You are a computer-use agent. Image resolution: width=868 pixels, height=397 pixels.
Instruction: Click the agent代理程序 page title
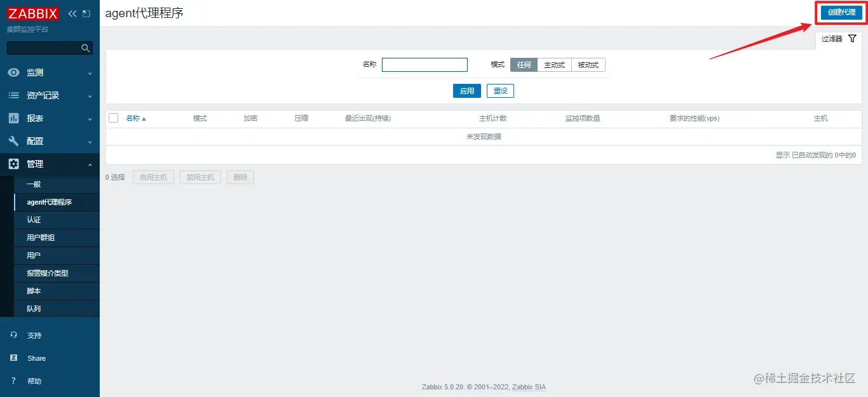coord(144,13)
